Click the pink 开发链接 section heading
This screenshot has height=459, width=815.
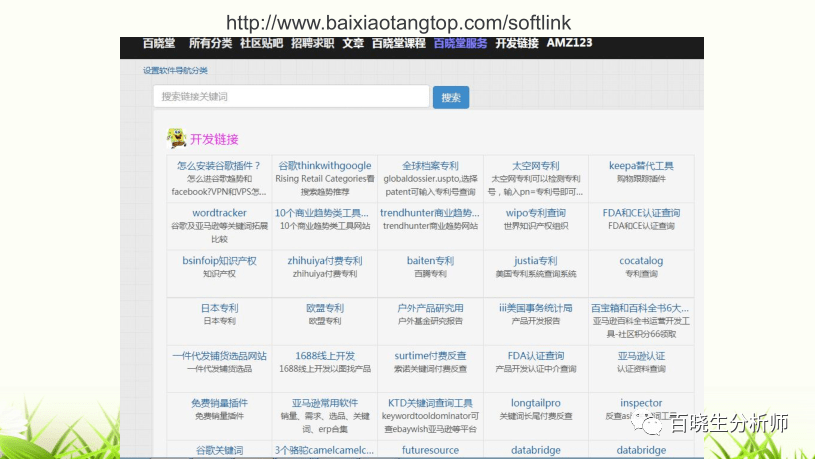214,139
